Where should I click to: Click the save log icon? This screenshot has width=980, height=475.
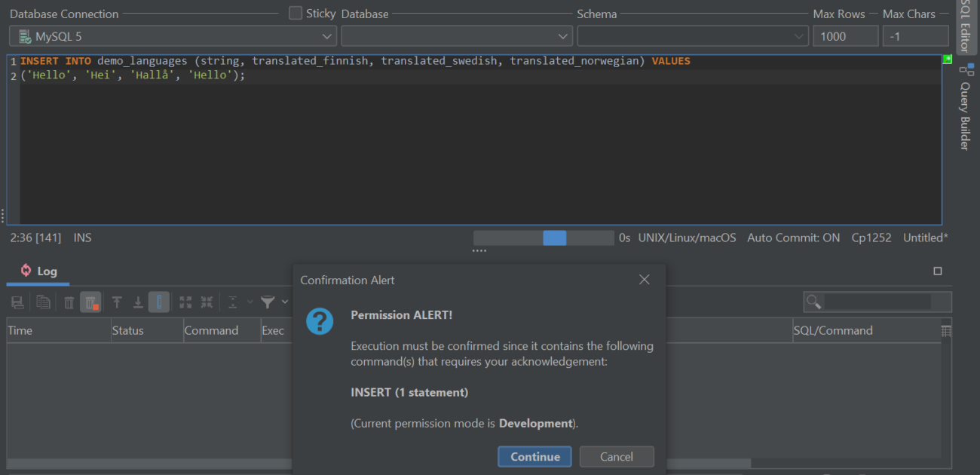pyautogui.click(x=17, y=302)
